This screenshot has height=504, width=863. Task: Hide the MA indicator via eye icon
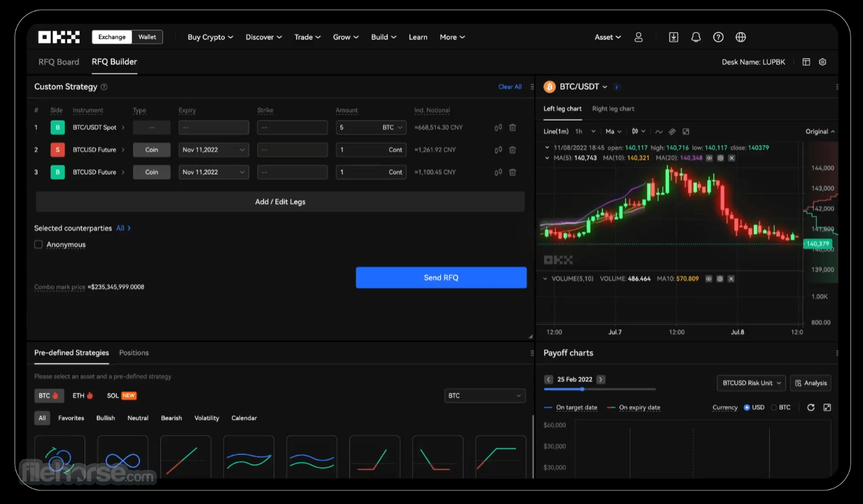[709, 158]
